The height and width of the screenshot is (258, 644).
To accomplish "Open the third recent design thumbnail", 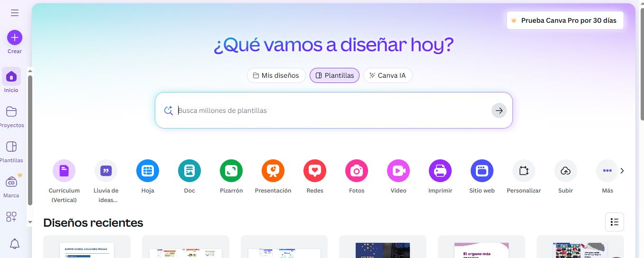I will point(284,247).
